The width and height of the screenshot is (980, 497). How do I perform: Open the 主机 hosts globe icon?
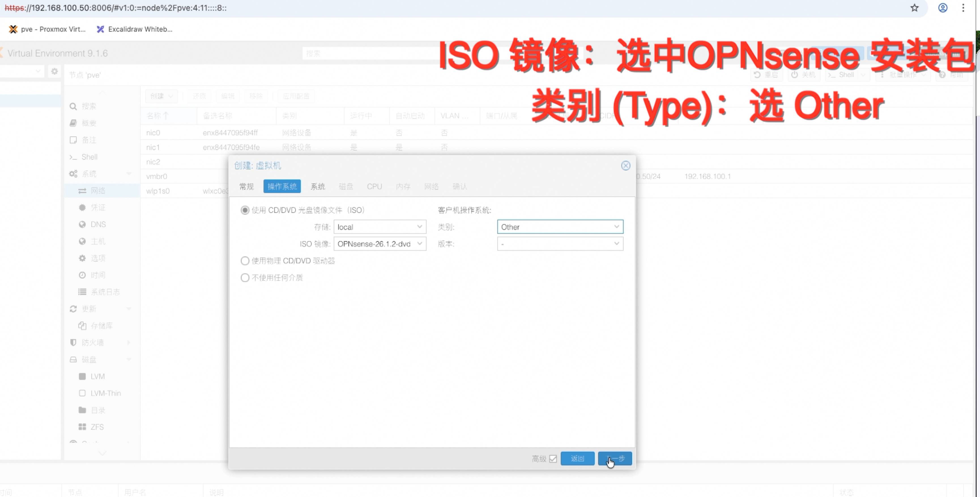pos(82,241)
